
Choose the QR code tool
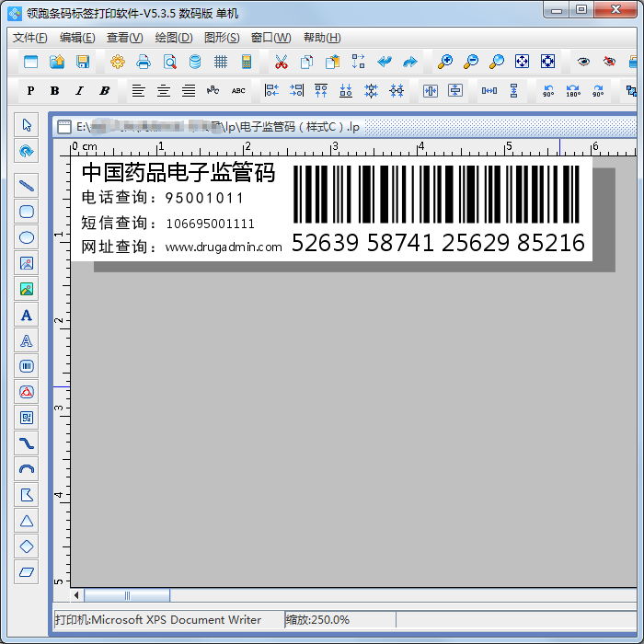point(27,418)
